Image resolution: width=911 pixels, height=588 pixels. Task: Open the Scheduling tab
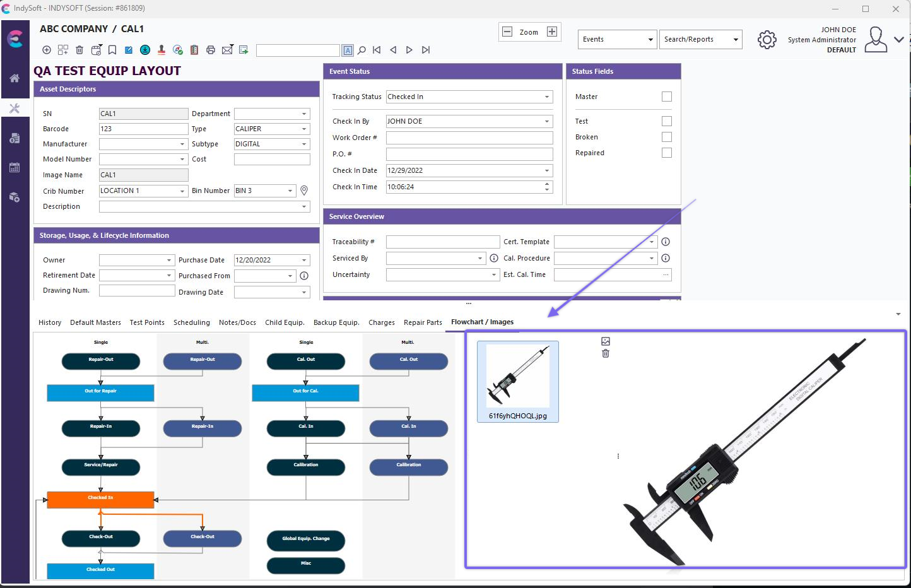tap(192, 322)
